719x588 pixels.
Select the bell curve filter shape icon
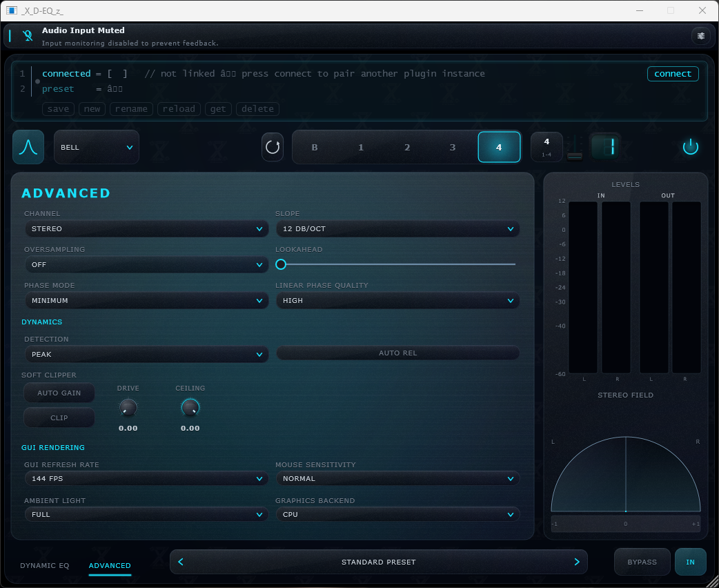[28, 147]
